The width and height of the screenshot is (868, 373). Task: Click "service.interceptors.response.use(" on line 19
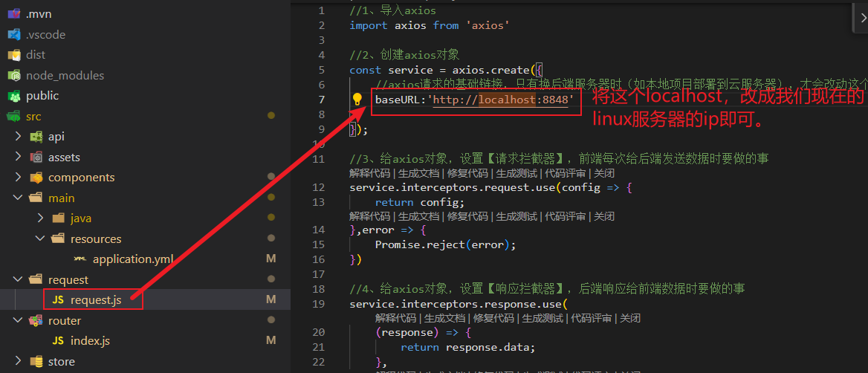(x=459, y=305)
